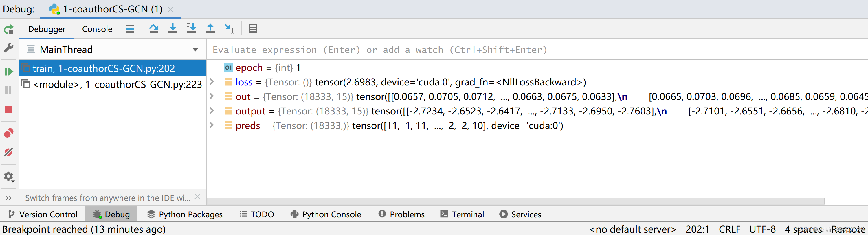Click the debugger settings gear icon
Screen dimensions: 868x235
click(x=9, y=176)
